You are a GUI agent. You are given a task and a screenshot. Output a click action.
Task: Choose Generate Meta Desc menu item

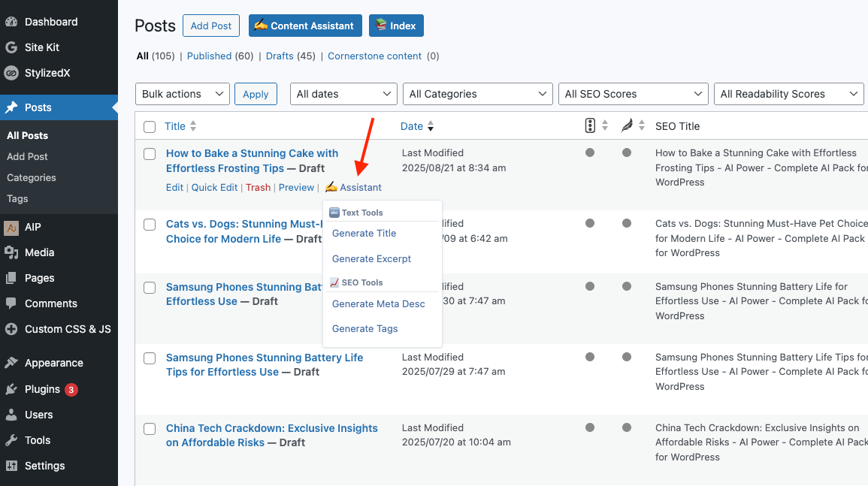point(378,304)
